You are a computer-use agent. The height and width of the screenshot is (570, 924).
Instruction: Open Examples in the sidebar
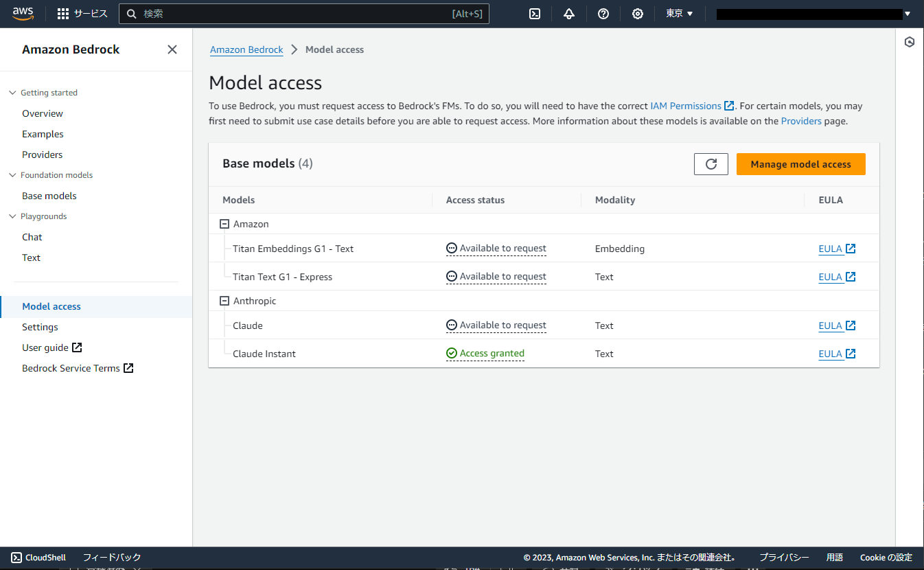tap(43, 134)
